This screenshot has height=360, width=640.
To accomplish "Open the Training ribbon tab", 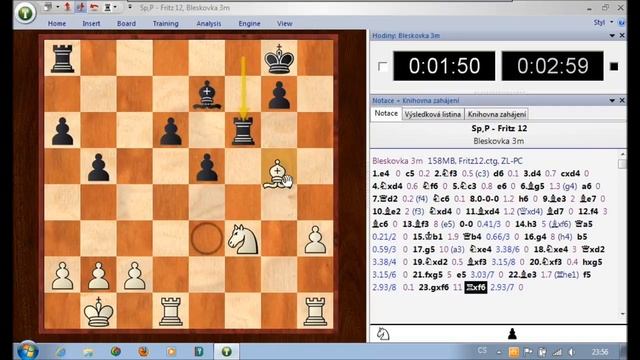I will pos(165,23).
